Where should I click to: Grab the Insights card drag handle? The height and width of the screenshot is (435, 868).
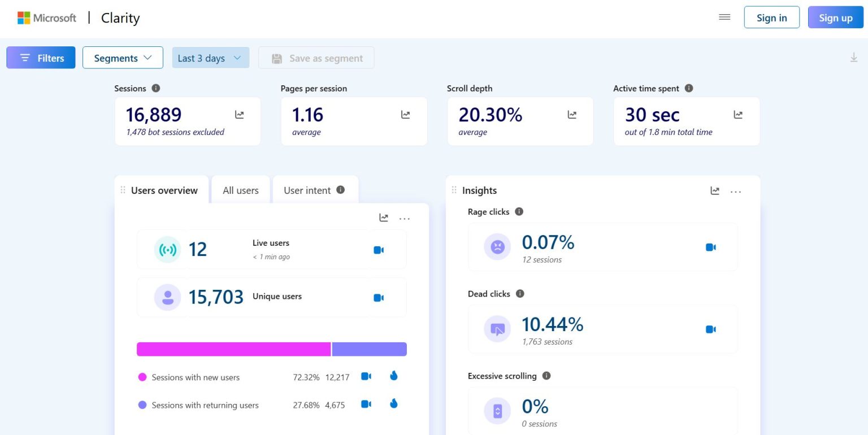(x=454, y=190)
